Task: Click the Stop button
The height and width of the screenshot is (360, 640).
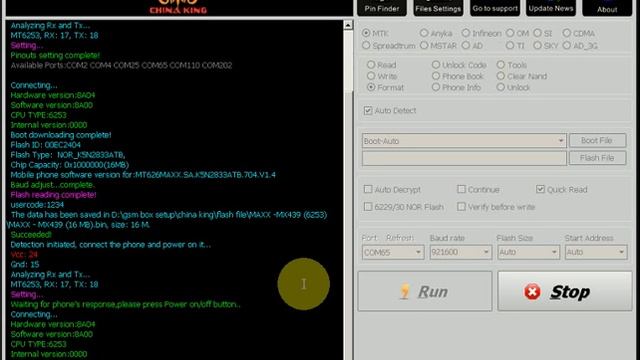Action: (x=564, y=291)
